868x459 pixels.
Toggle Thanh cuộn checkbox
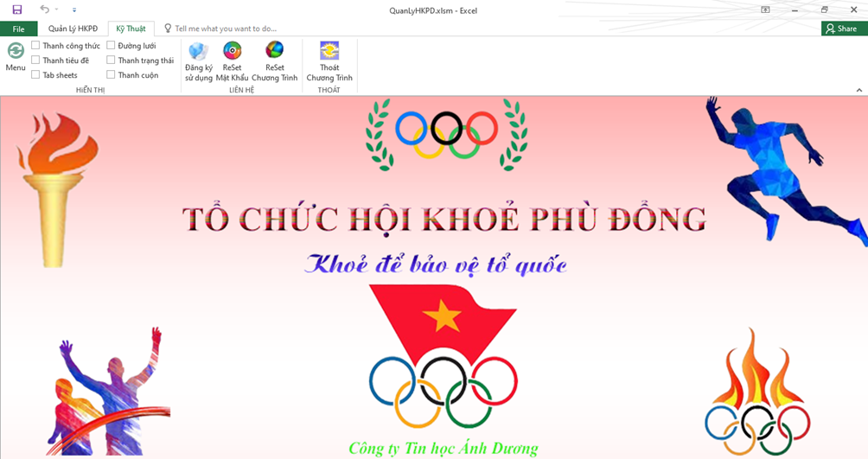point(111,74)
